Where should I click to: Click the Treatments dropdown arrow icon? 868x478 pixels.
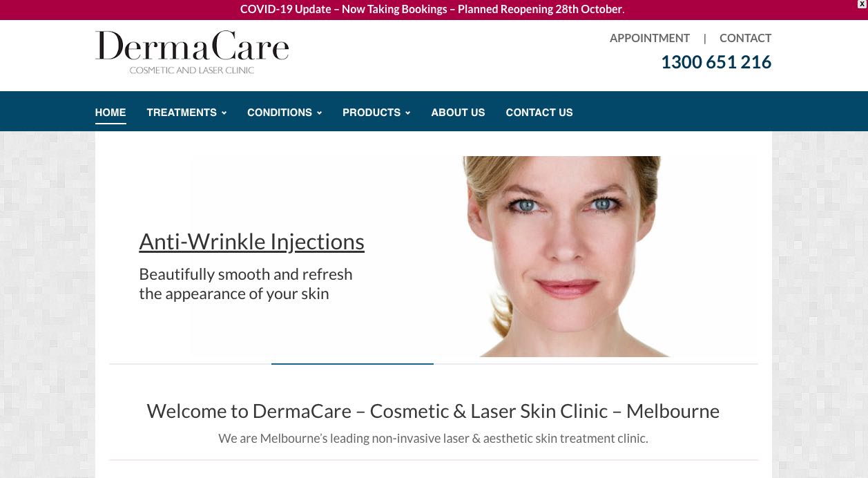[224, 113]
